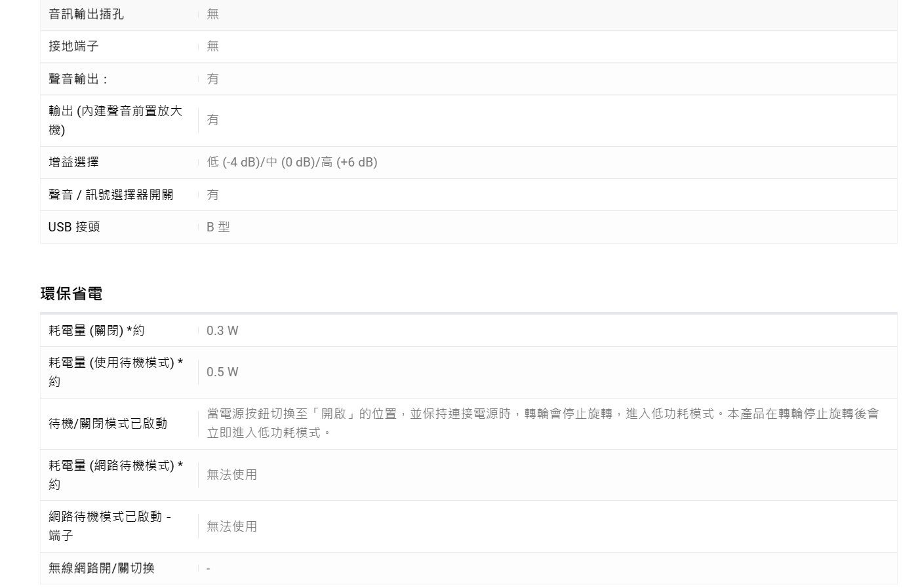Select the 0.3 W value
This screenshot has height=588, width=918.
click(x=222, y=330)
